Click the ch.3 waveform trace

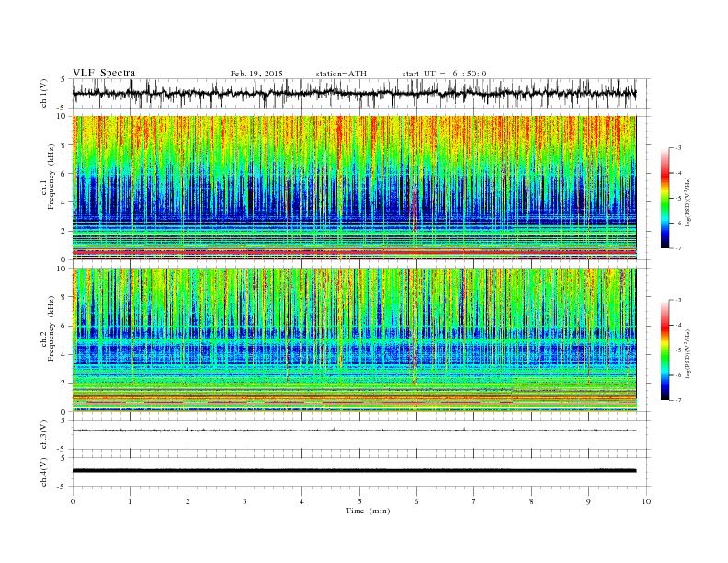tap(354, 431)
